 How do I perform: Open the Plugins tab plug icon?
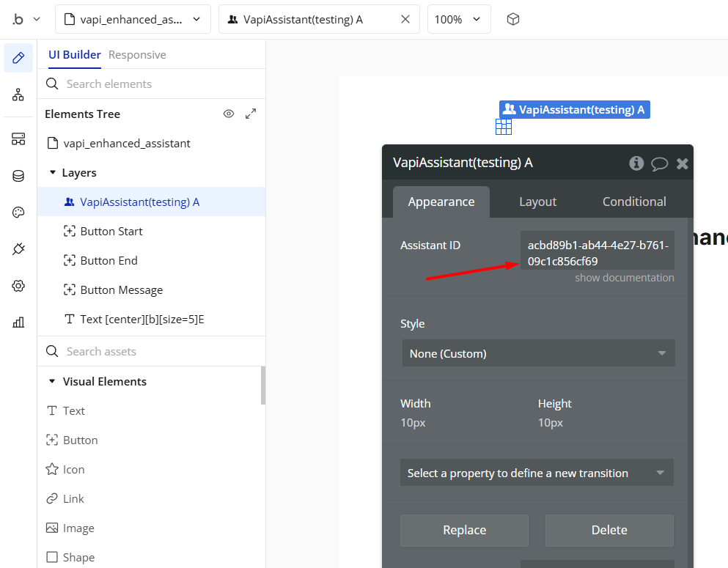(18, 249)
